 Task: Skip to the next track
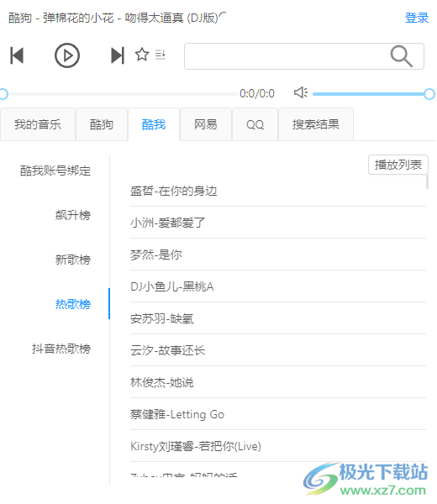click(118, 55)
